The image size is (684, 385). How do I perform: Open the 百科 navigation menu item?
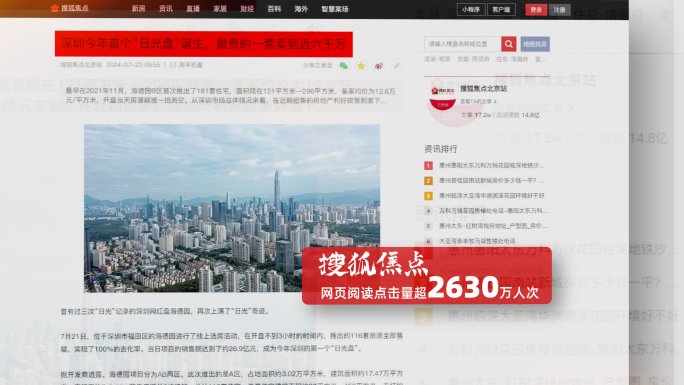(x=274, y=9)
